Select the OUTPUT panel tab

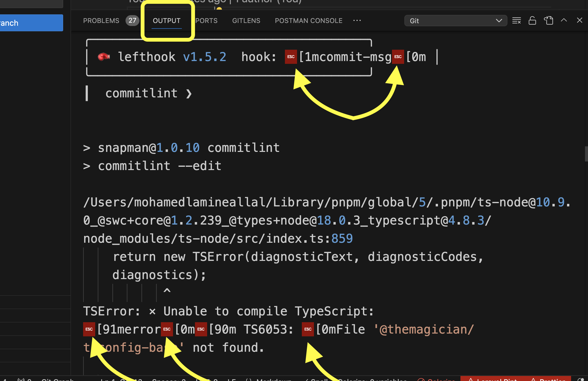[167, 21]
